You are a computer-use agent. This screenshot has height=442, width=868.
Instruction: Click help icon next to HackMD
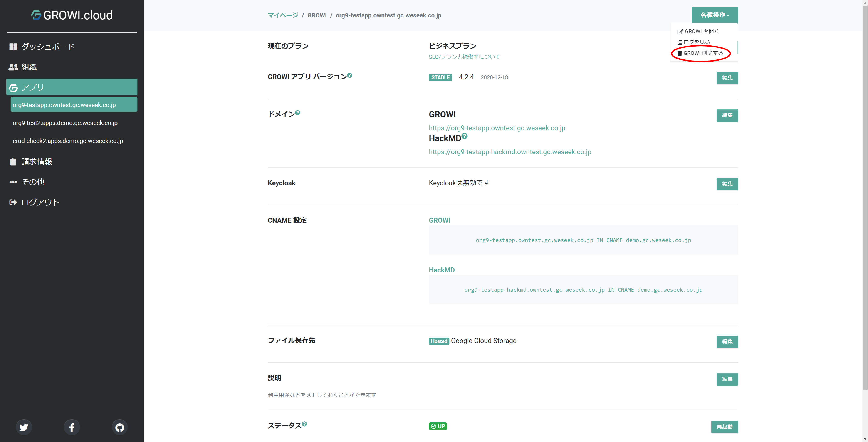(464, 136)
